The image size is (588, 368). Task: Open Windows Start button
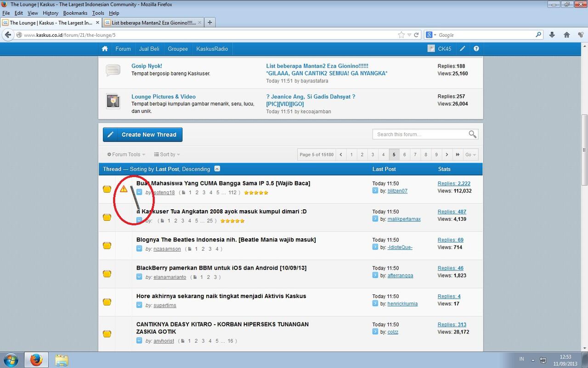(x=11, y=359)
